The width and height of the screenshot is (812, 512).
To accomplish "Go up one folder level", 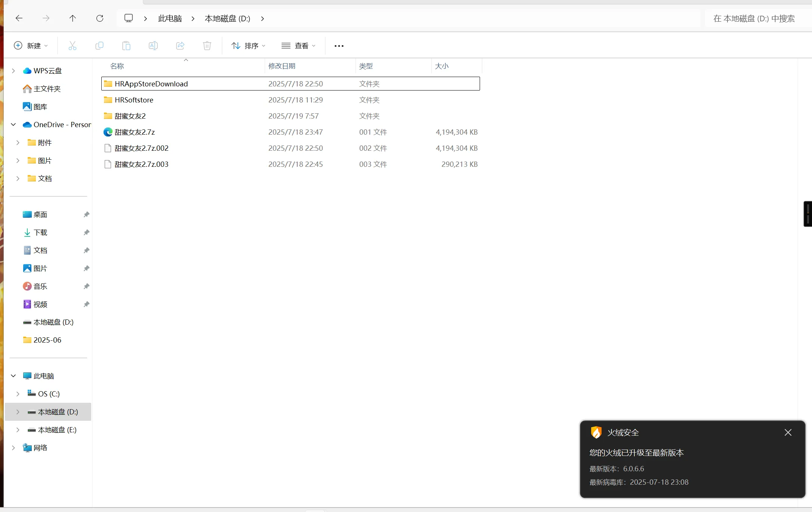I will coord(73,18).
